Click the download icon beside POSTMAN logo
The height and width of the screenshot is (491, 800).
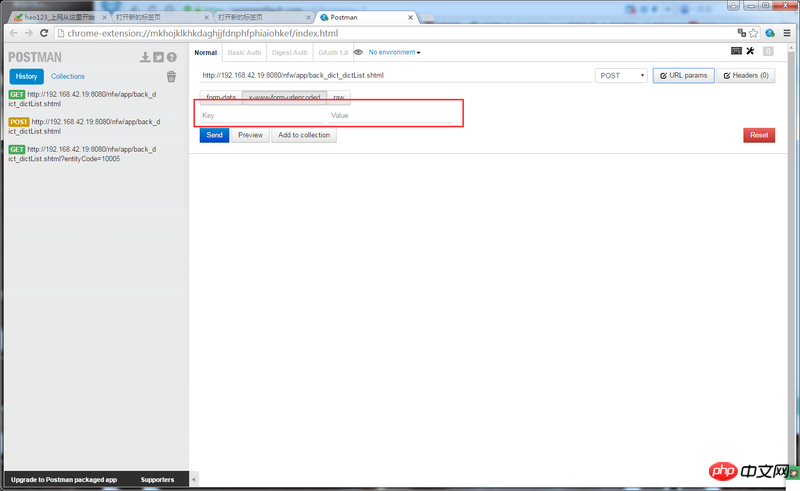(x=145, y=57)
